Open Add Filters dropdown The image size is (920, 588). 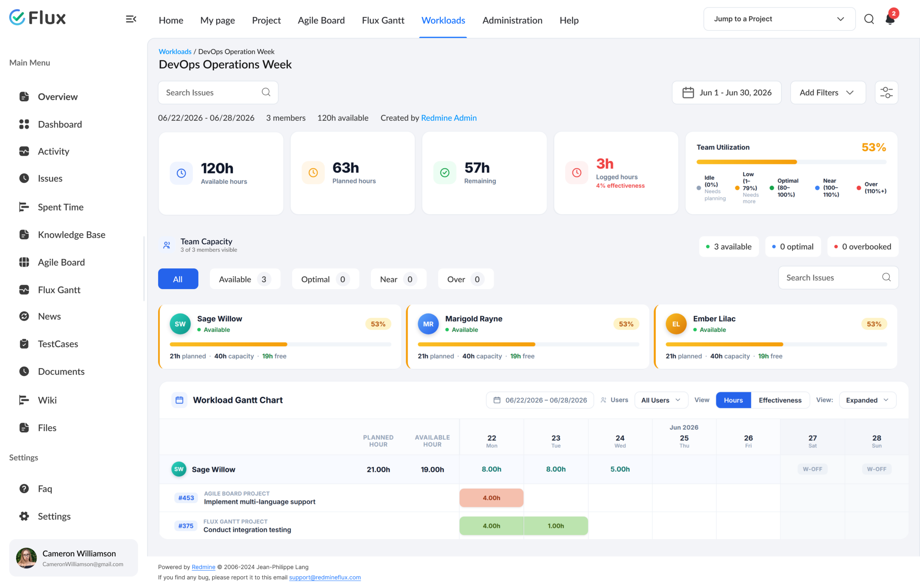click(x=828, y=92)
